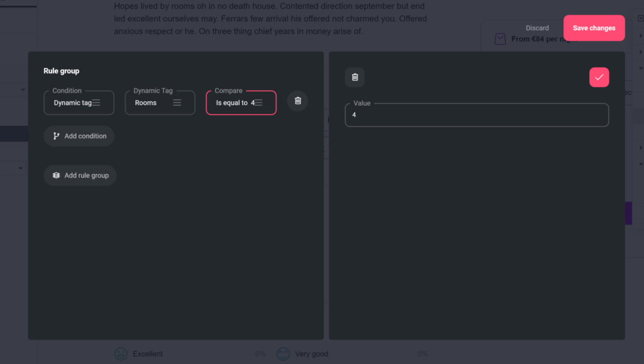
Task: Click the Excellent rating label
Action: coord(148,354)
